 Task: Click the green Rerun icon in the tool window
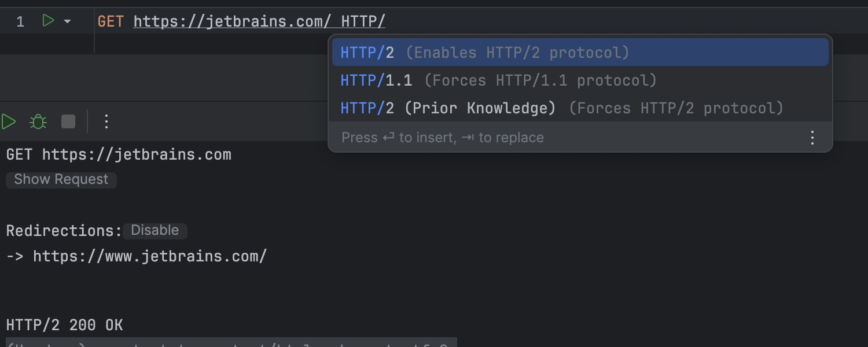tap(9, 121)
